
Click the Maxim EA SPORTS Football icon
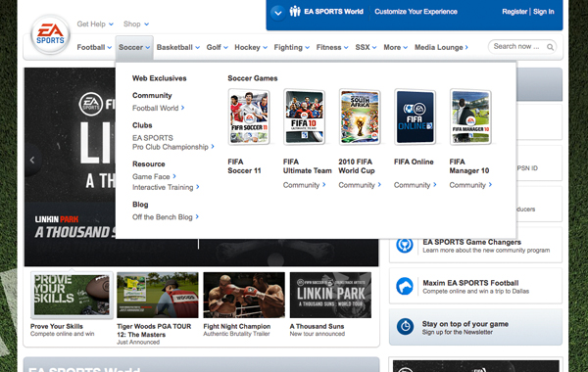(x=405, y=286)
